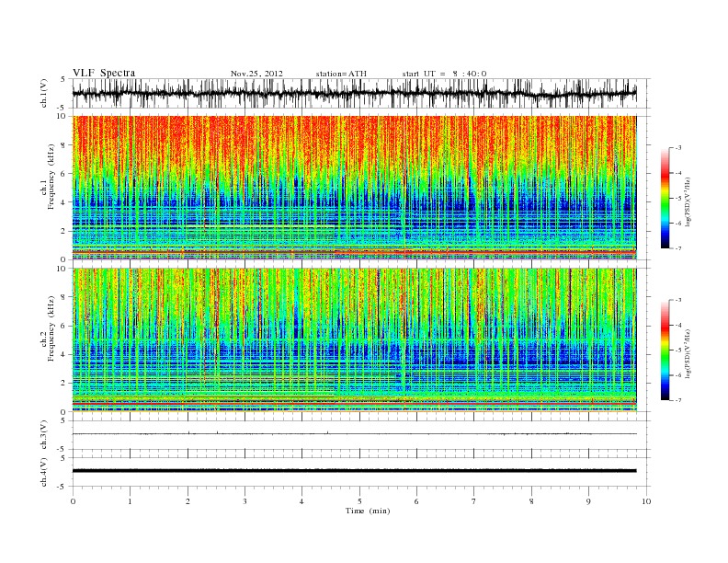Click the '0' tick on the time axis
The height and width of the screenshot is (563, 728).
tap(73, 501)
